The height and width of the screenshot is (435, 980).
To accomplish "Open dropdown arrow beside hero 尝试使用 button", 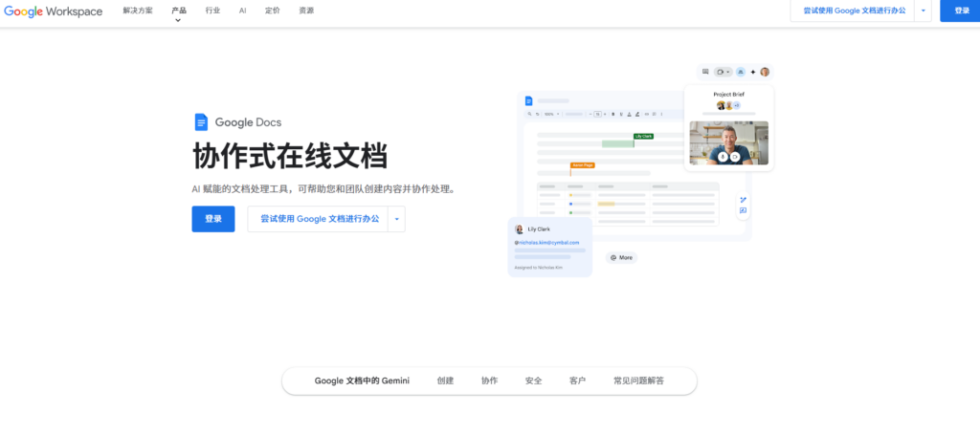I will click(x=397, y=219).
